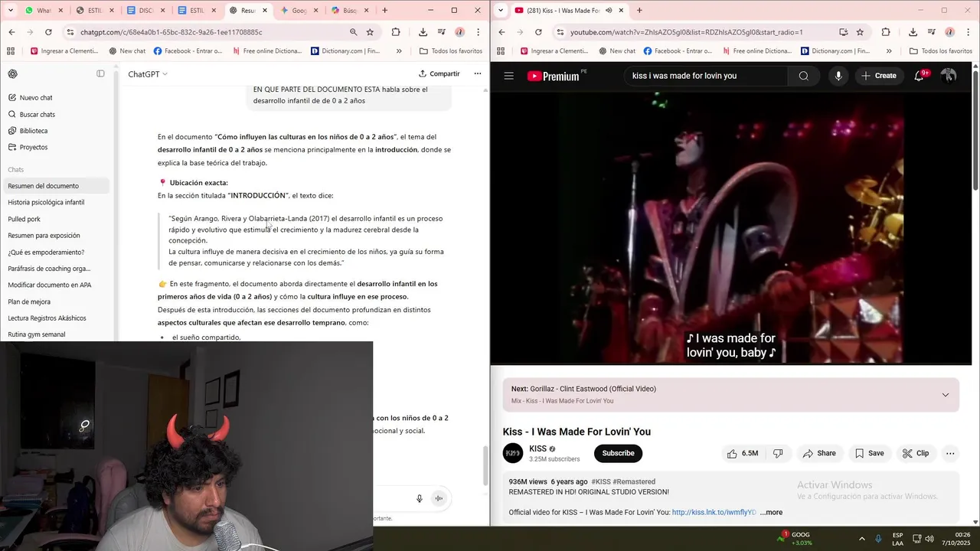Image resolution: width=980 pixels, height=551 pixels.
Task: Open YouTube account avatar menu
Action: tap(949, 76)
